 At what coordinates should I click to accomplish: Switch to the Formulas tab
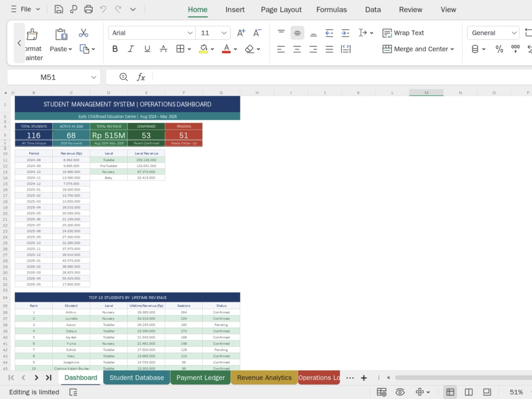331,10
